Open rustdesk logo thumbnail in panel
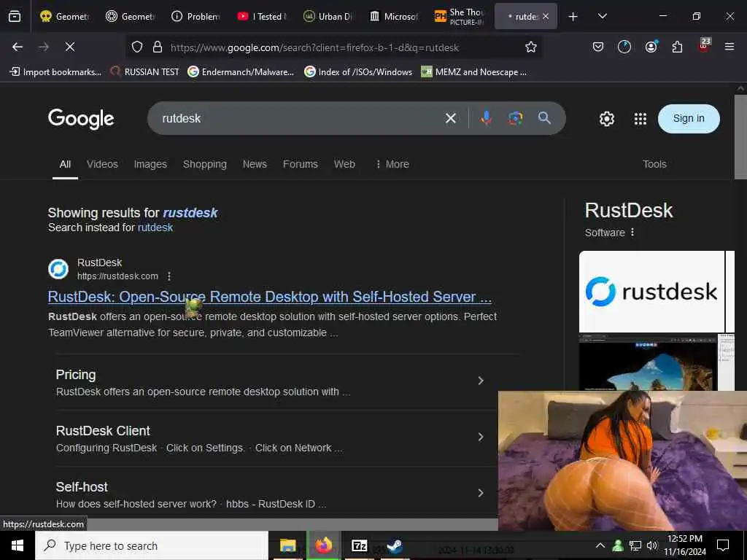Viewport: 747px width, 560px height. (651, 292)
